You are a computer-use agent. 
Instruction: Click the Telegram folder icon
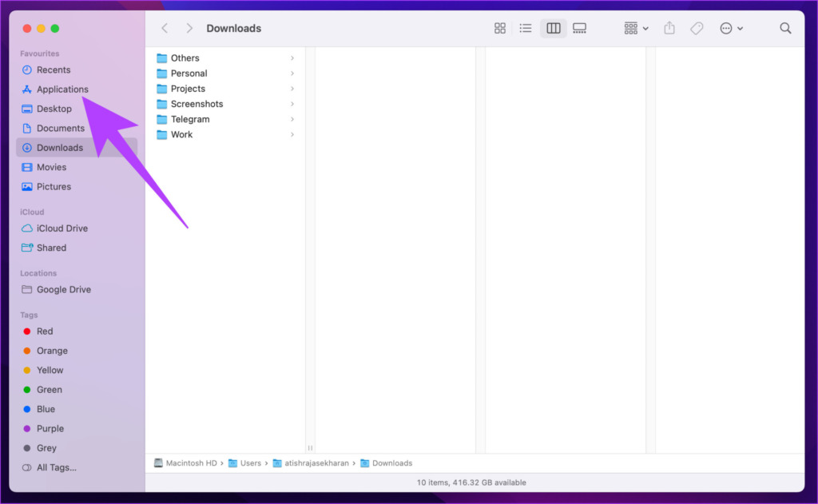tap(161, 119)
